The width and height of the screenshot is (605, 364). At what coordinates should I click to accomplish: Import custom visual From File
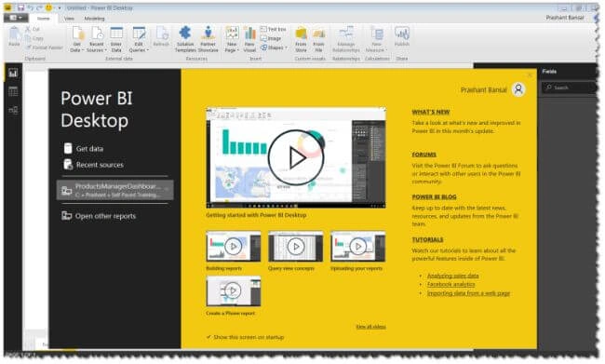click(x=318, y=39)
